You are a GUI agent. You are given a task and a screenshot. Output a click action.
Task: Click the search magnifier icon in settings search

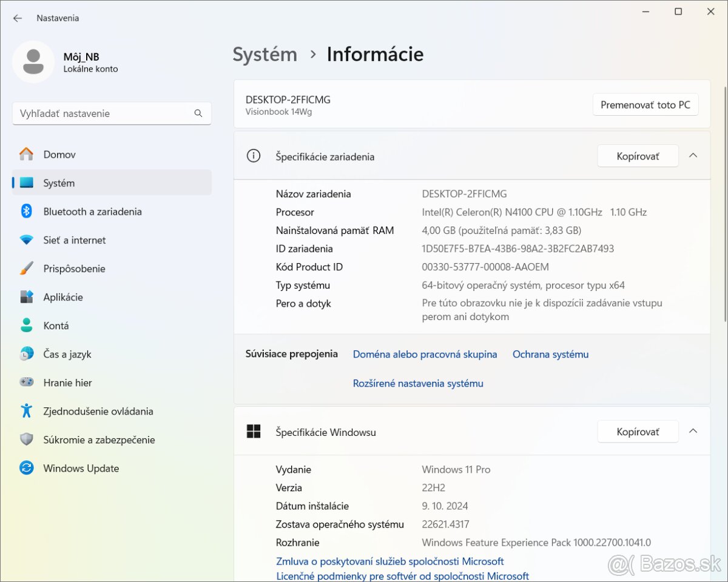pos(198,113)
